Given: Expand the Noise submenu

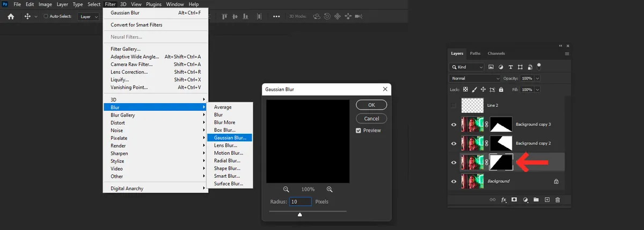Looking at the screenshot, I should click(x=155, y=130).
